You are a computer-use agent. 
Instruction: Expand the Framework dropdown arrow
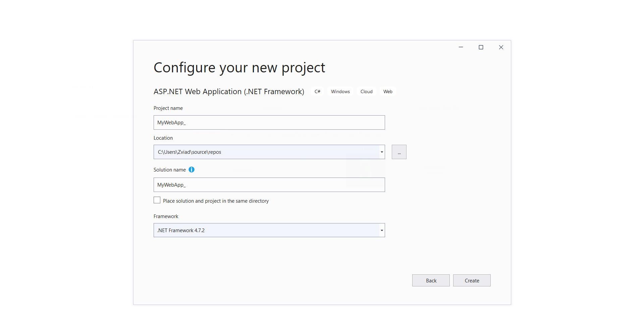click(x=382, y=230)
